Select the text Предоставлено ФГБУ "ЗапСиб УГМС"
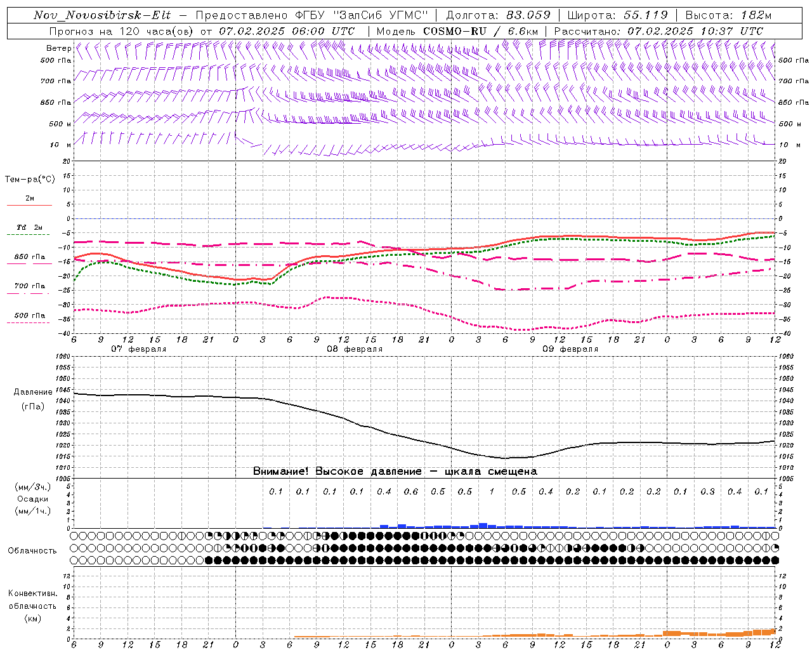 pos(312,15)
